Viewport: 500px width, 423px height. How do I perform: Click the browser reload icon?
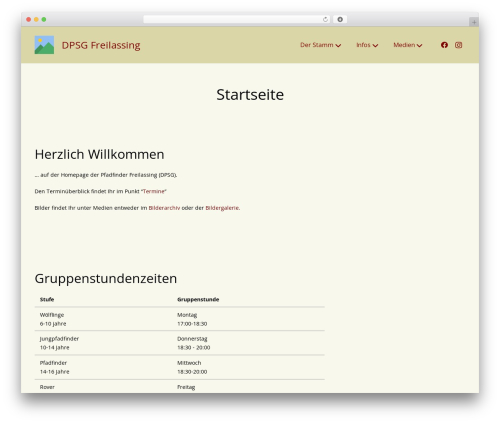[x=325, y=19]
